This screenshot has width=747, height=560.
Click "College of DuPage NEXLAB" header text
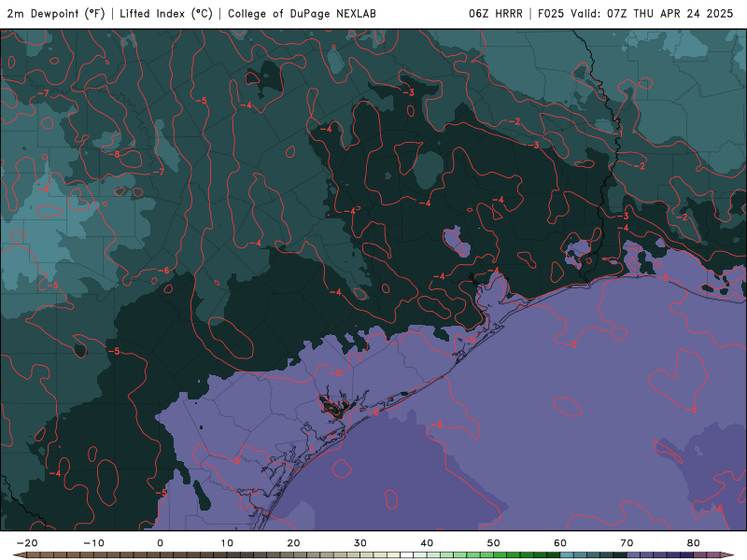tap(302, 14)
